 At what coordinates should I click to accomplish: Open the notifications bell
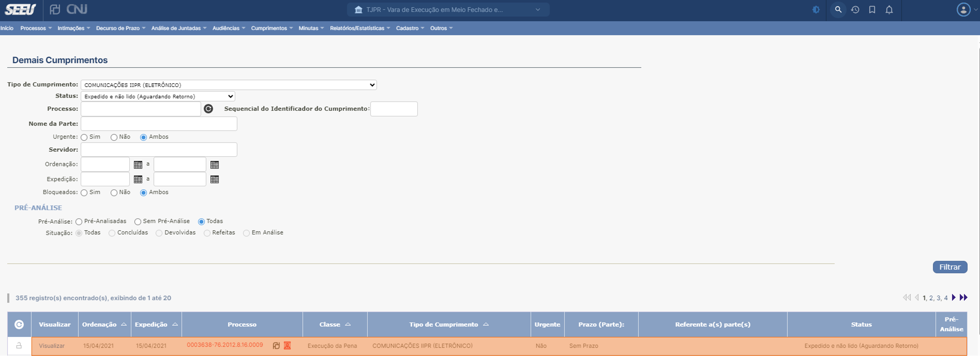pyautogui.click(x=889, y=10)
